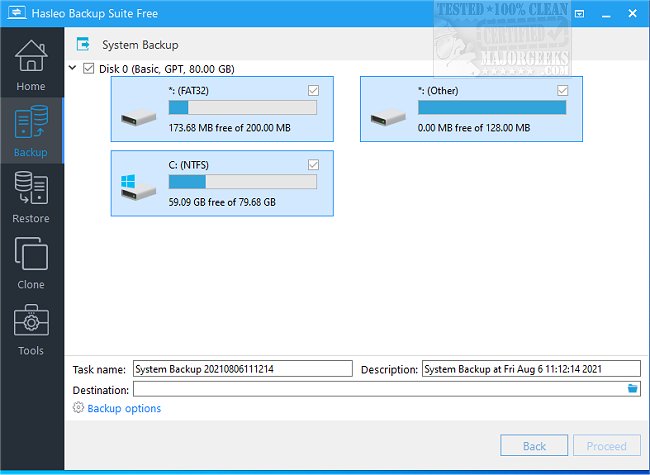
Task: Click the '*: (Other)' partition label
Action: click(438, 91)
